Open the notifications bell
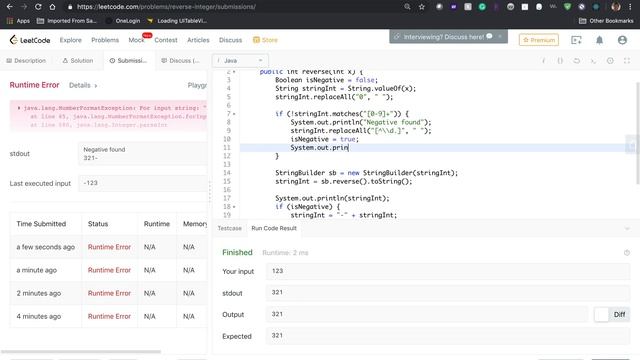640x360 pixels. tap(599, 40)
